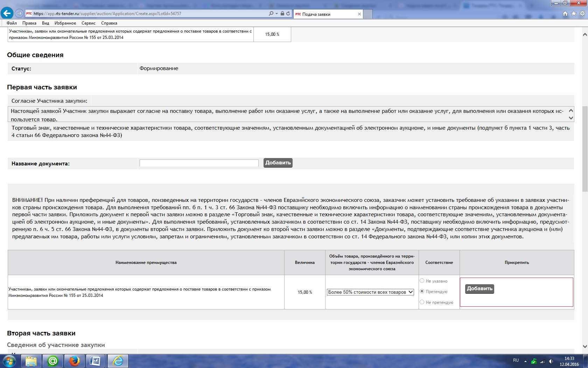Viewport: 588px width, 368px height.
Task: Open the browser Tools gear icon
Action: click(x=582, y=14)
